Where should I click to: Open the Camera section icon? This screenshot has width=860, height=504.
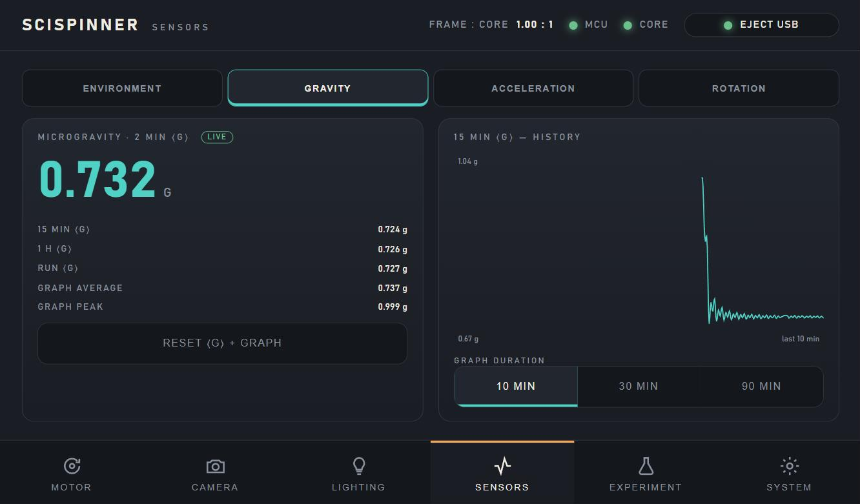click(x=215, y=466)
